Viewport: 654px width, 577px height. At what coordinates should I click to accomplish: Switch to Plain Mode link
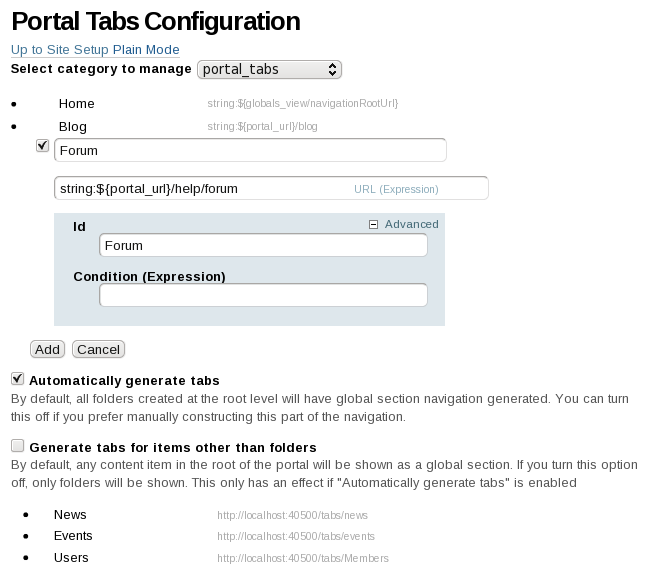[146, 49]
